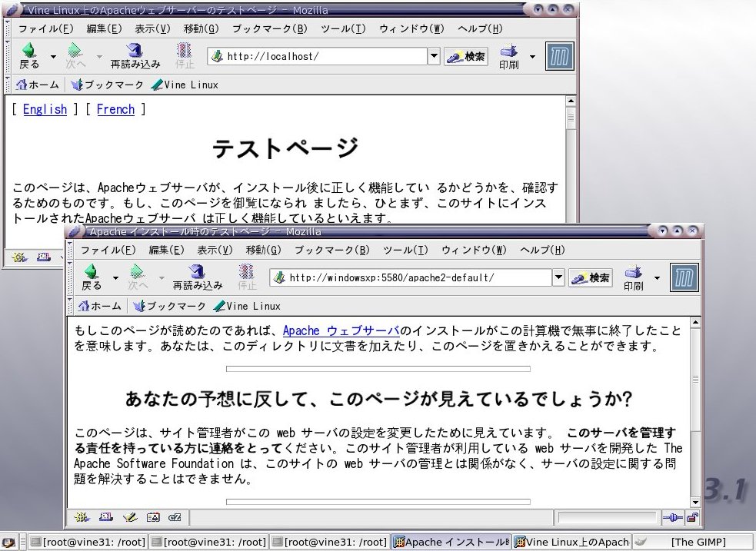Image resolution: width=756 pixels, height=551 pixels.
Task: Click the Stop (停止) icon in localhost window
Action: tap(184, 56)
